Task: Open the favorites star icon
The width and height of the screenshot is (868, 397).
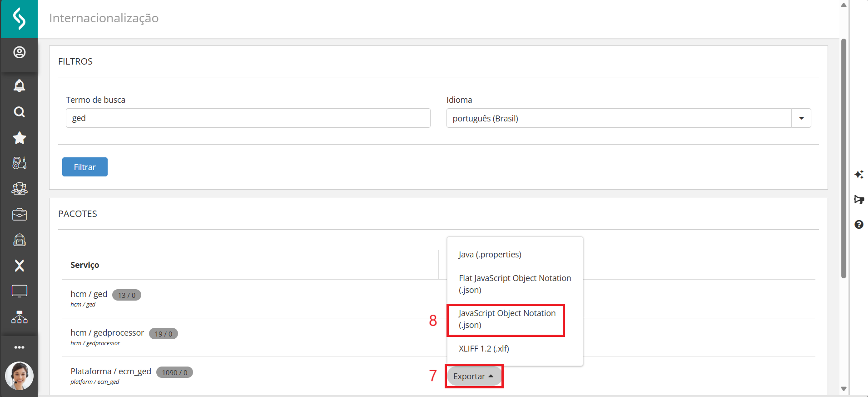Action: coord(19,138)
